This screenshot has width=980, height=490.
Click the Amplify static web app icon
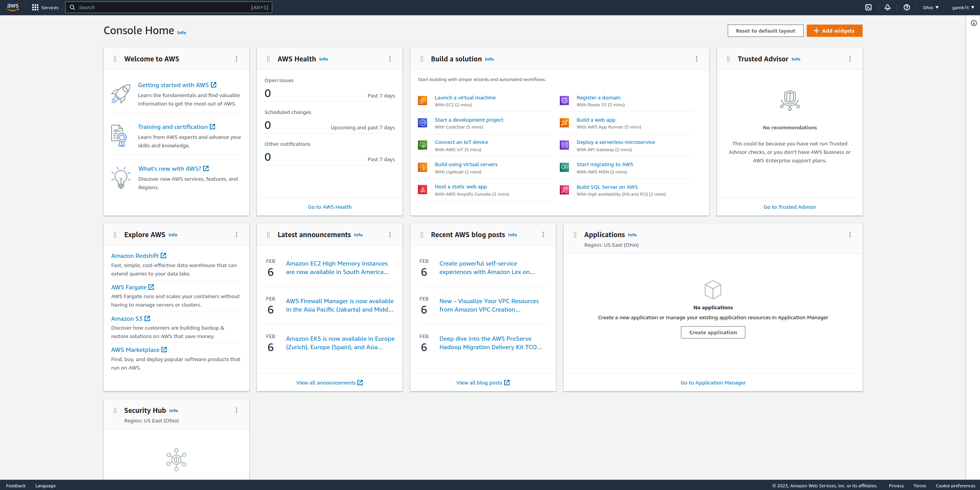click(x=423, y=190)
